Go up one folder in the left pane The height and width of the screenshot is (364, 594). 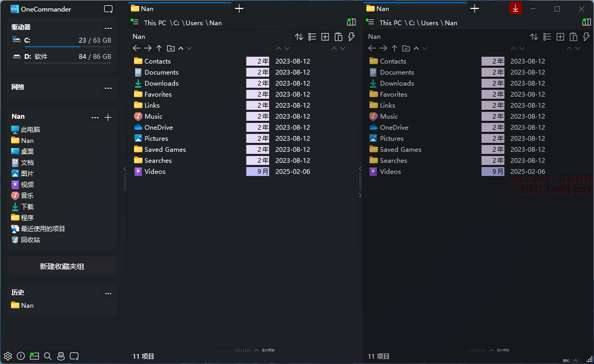159,48
